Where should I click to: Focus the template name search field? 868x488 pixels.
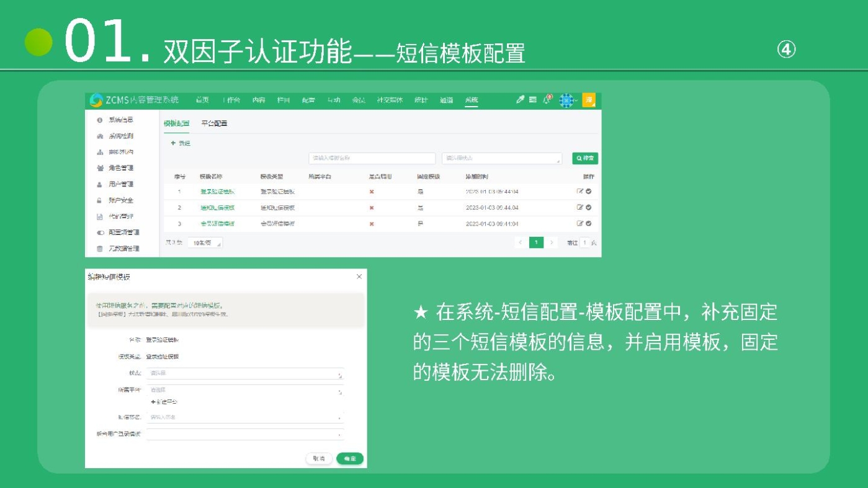(372, 158)
